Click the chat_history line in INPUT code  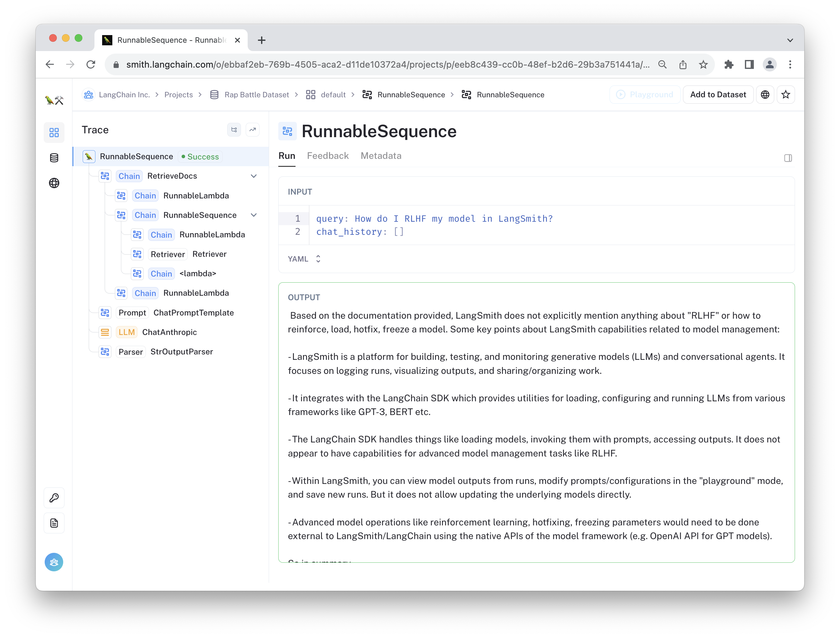[360, 232]
